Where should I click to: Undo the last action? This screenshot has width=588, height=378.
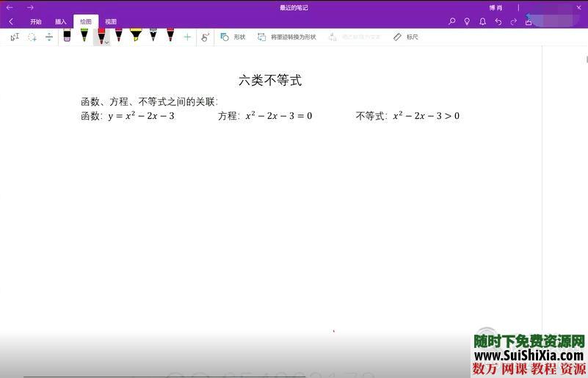tap(498, 22)
